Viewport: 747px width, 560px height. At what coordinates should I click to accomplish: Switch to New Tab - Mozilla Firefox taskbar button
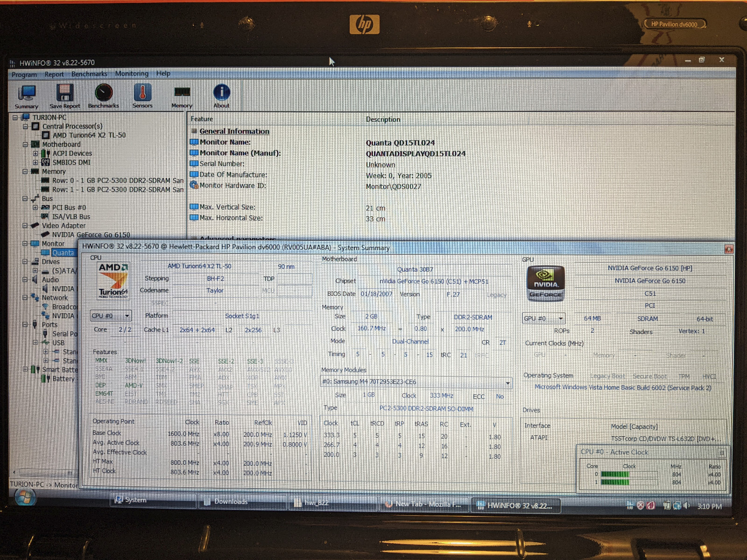click(x=424, y=504)
